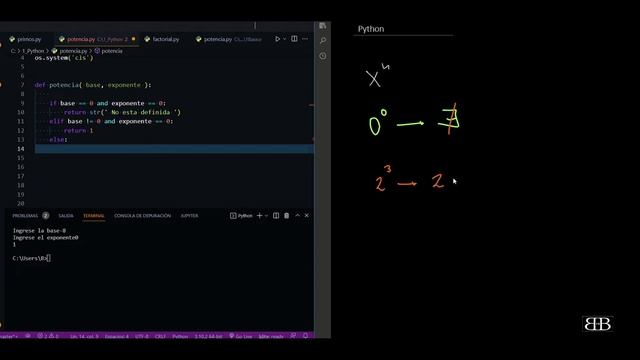Click the CRLF line ending indicator
The height and width of the screenshot is (360, 640).
(160, 336)
